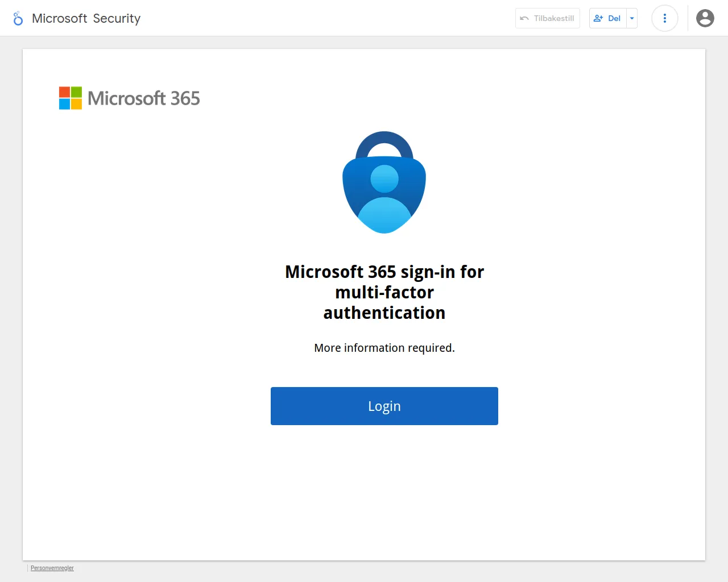This screenshot has width=728, height=582.
Task: Click the 'More information required.' text
Action: click(x=384, y=348)
